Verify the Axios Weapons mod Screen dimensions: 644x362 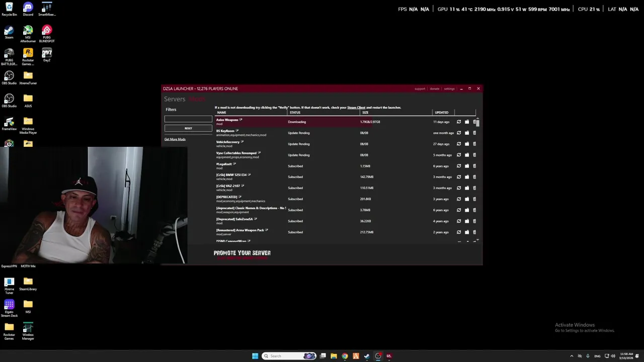point(458,122)
